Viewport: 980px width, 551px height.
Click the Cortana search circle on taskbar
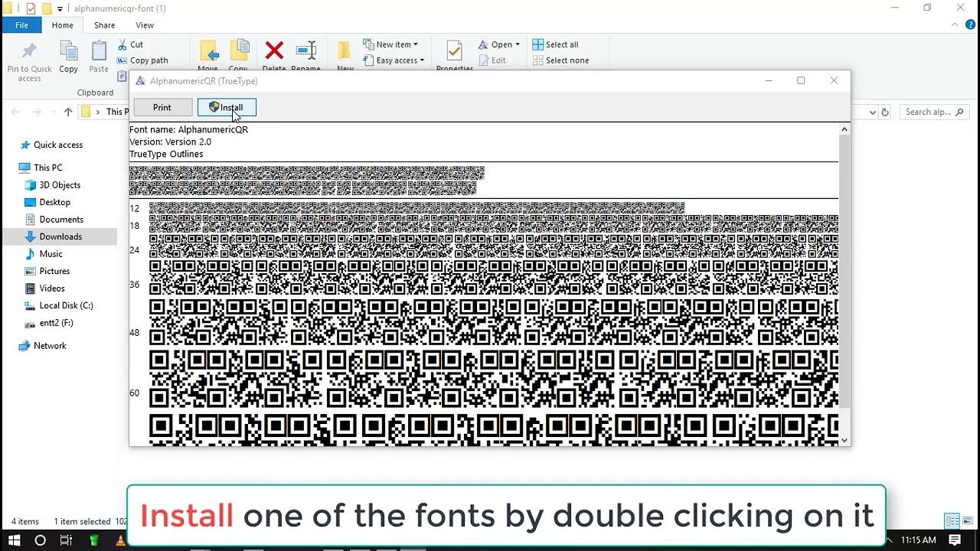pyautogui.click(x=40, y=540)
